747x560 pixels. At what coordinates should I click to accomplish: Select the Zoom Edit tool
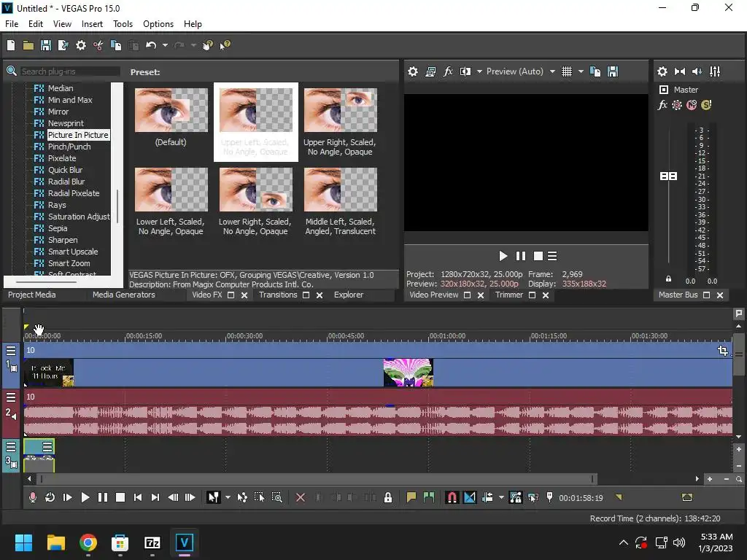[x=276, y=497]
